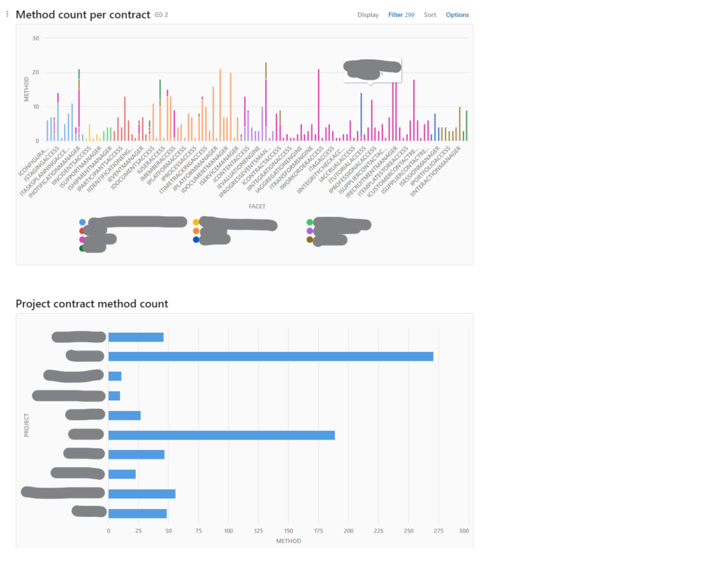Click the 'Method count per contract' title
The height and width of the screenshot is (581, 728).
point(83,15)
